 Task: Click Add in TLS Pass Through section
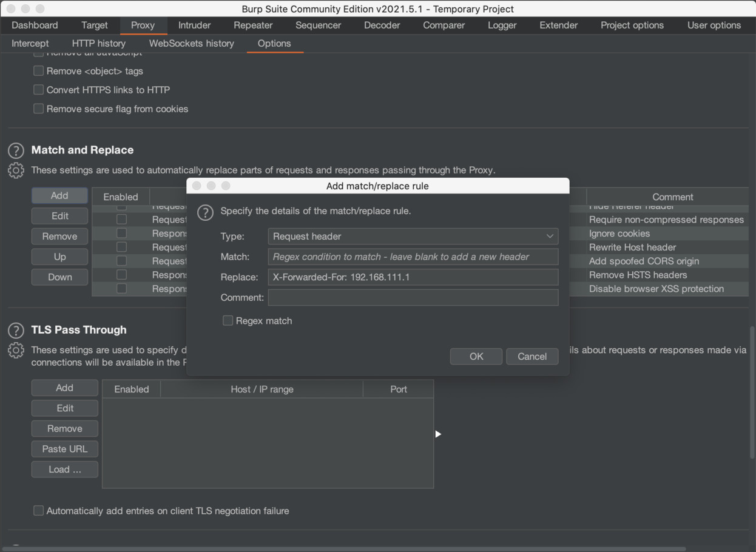tap(65, 388)
